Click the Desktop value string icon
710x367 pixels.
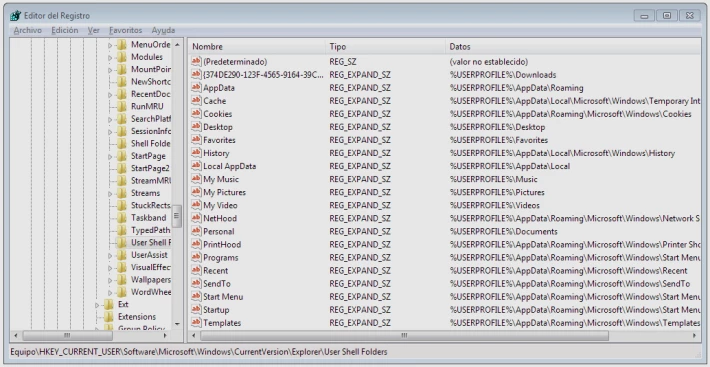pyautogui.click(x=196, y=127)
